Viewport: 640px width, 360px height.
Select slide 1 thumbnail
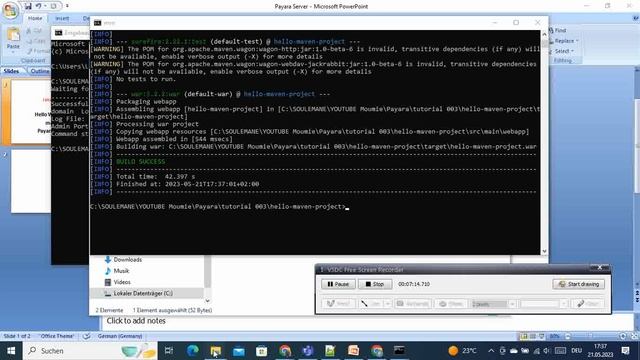[31, 111]
